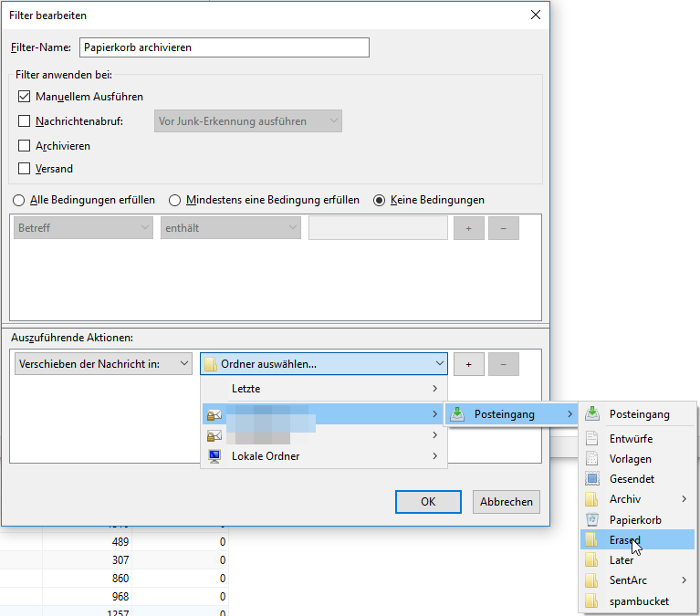The height and width of the screenshot is (616, 700).
Task: Click the Papierkorb trash icon in folder list
Action: tap(591, 519)
